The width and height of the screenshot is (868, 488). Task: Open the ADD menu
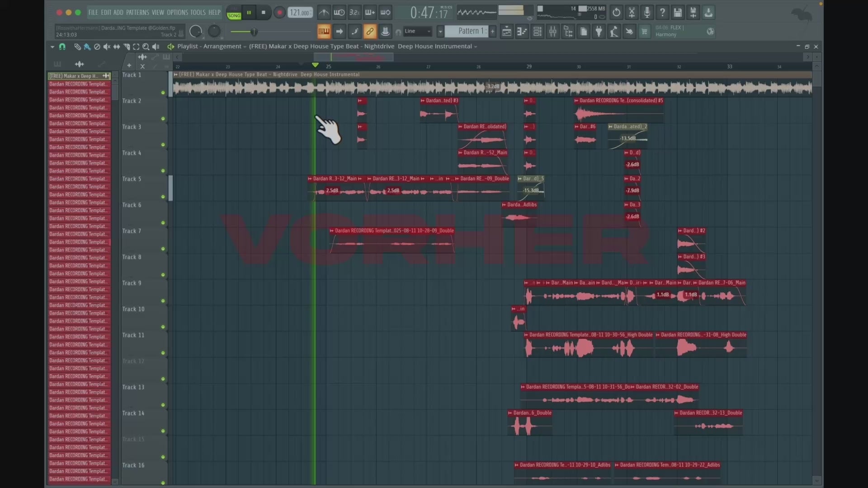118,13
